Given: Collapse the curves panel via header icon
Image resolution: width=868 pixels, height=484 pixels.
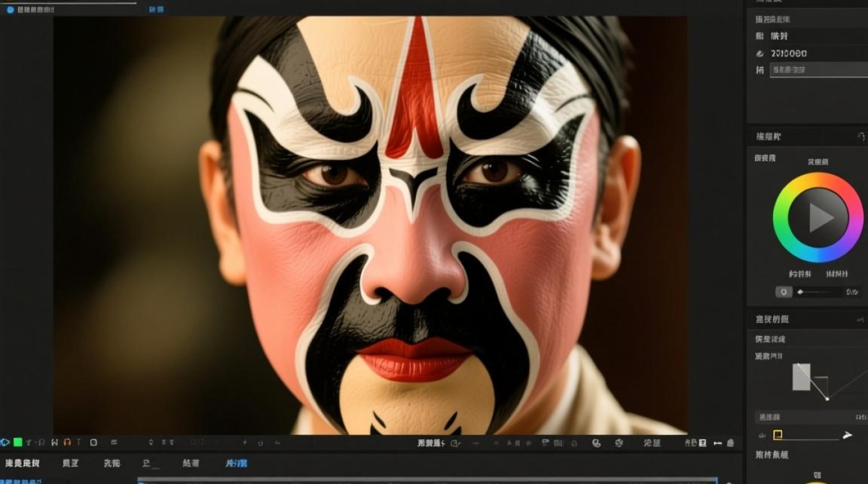Looking at the screenshot, I should (860, 319).
